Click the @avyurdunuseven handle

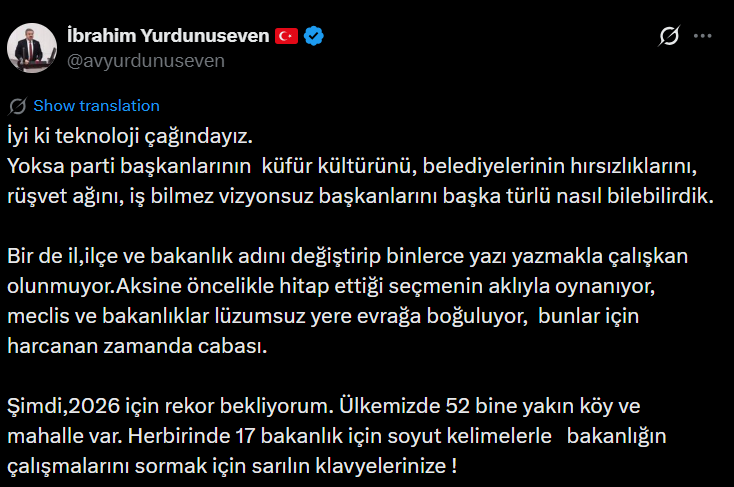tap(145, 60)
